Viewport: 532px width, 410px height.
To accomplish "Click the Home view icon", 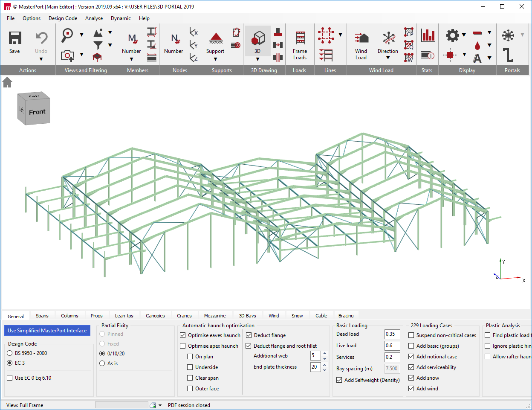I will (7, 82).
